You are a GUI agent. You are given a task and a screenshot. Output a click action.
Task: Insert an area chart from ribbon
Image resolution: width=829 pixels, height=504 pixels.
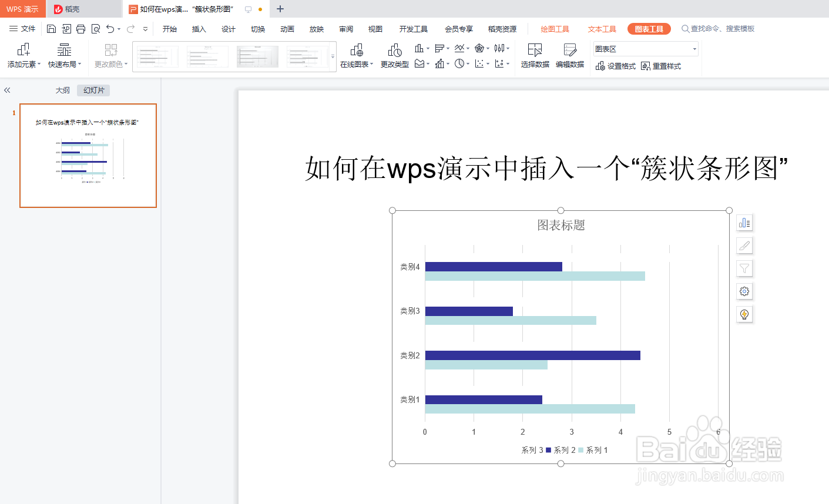(419, 63)
